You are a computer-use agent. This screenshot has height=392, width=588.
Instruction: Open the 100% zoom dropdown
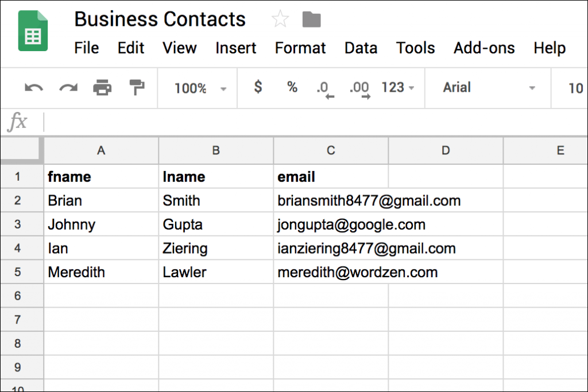pos(197,88)
